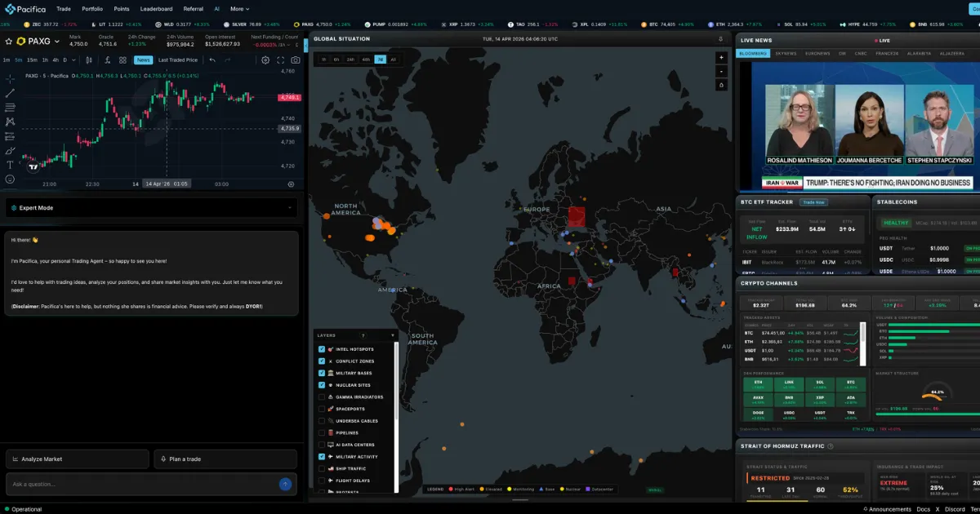Click the Plan a trade button
Screen dimensions: 980x514
tap(225, 459)
